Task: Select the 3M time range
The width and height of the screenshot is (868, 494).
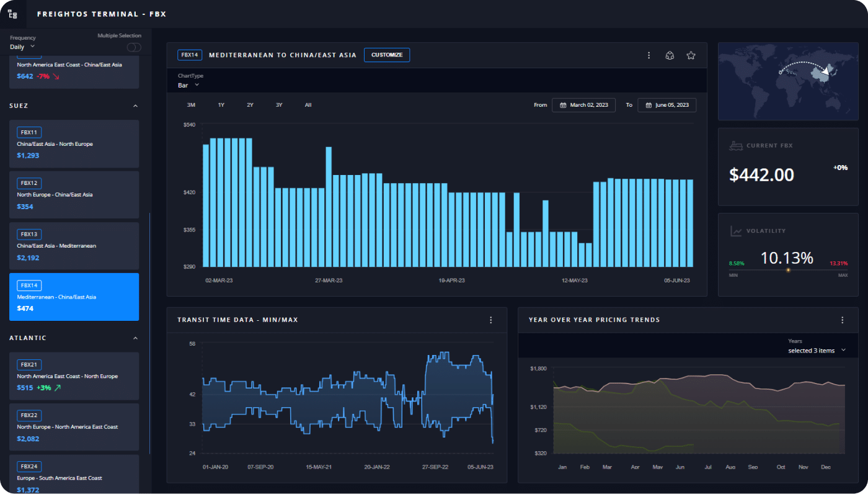Action: 191,105
